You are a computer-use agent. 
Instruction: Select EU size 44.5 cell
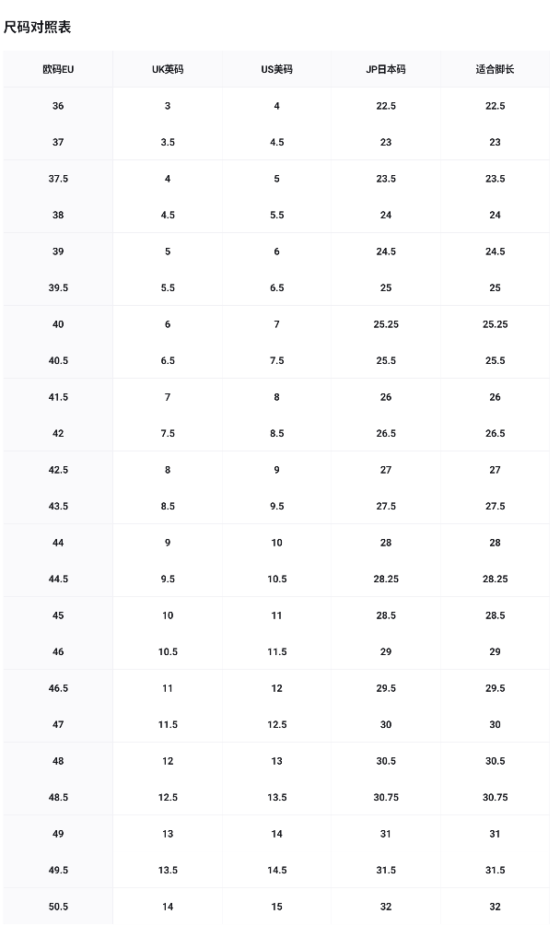click(58, 579)
